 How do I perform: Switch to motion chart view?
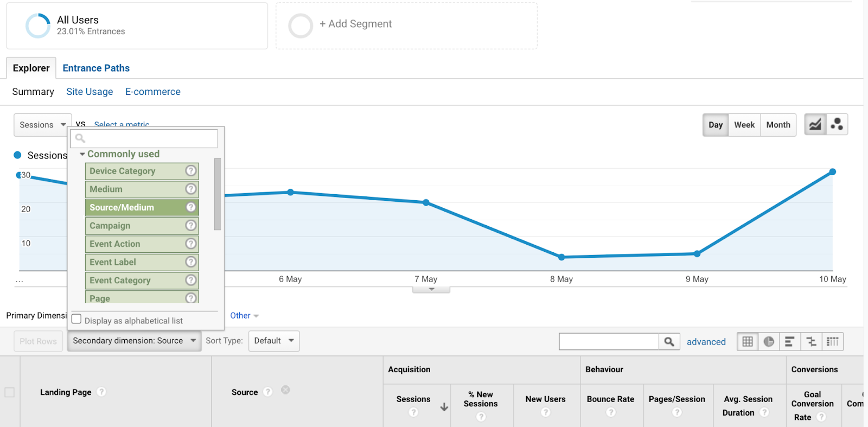(x=837, y=125)
